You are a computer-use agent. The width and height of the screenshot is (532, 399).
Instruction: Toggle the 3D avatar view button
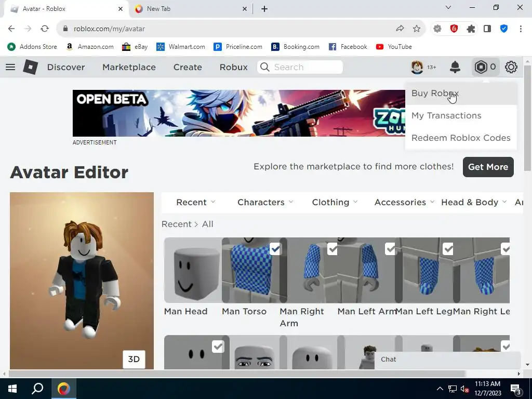coord(134,360)
